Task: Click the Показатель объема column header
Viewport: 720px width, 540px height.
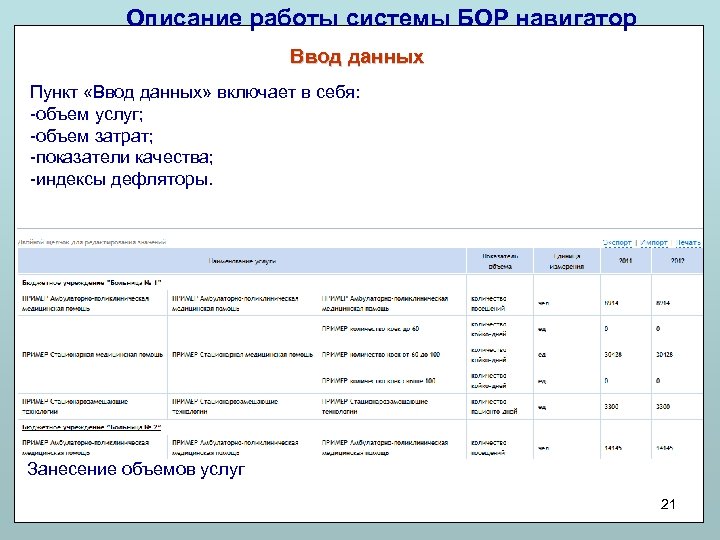Action: (x=500, y=261)
